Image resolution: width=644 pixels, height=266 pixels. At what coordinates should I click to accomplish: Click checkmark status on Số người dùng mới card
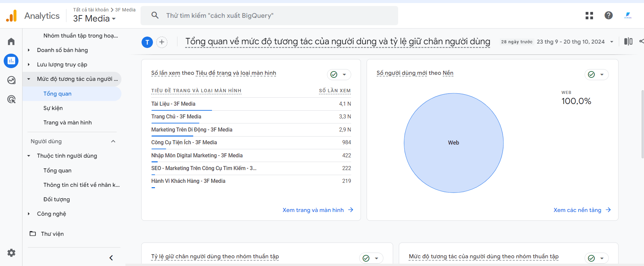pos(591,74)
